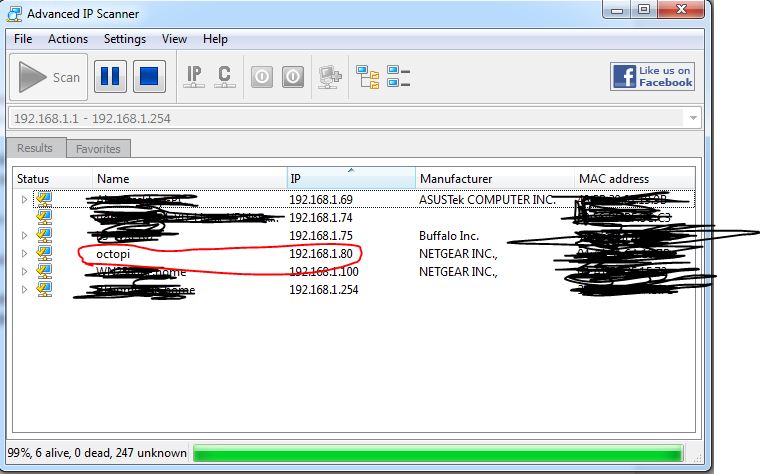Screen dimensions: 760x474
Task: Click the add computer toolbar icon
Action: click(330, 77)
